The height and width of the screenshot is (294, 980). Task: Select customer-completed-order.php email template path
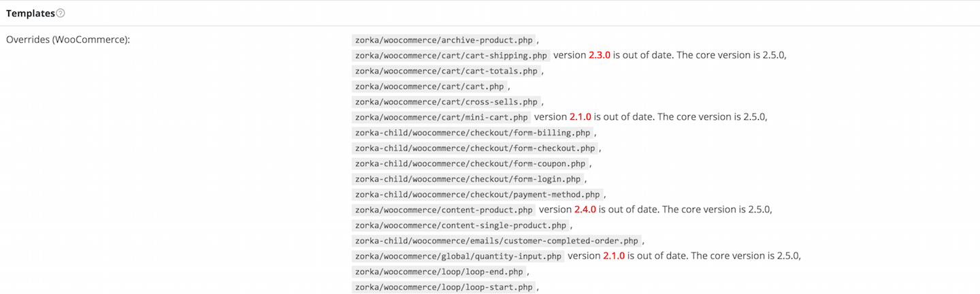497,240
